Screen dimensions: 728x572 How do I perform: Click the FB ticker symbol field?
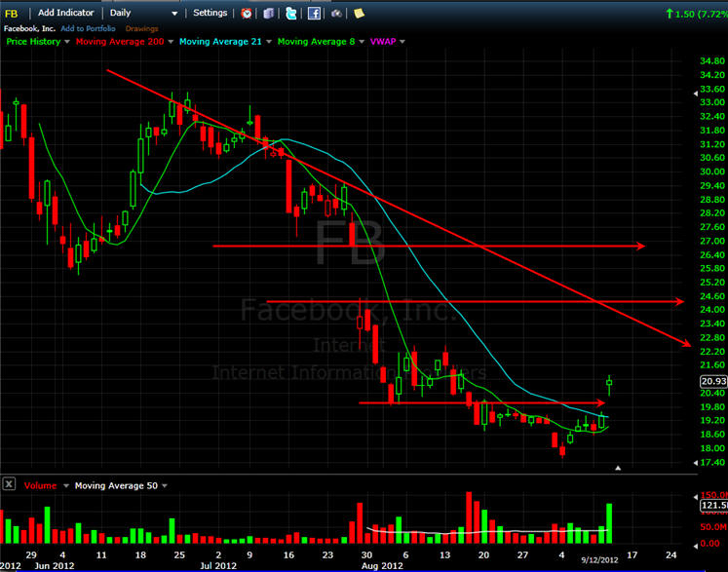coord(11,14)
